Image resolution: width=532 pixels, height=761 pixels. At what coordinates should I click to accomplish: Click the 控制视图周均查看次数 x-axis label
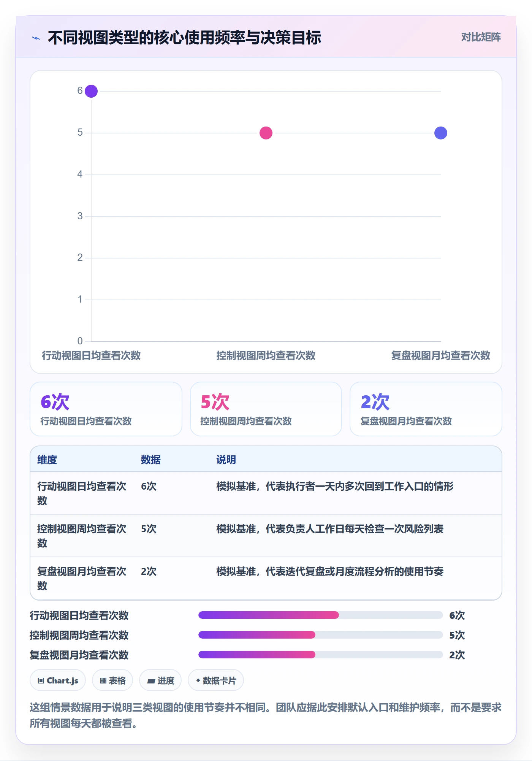coord(266,355)
